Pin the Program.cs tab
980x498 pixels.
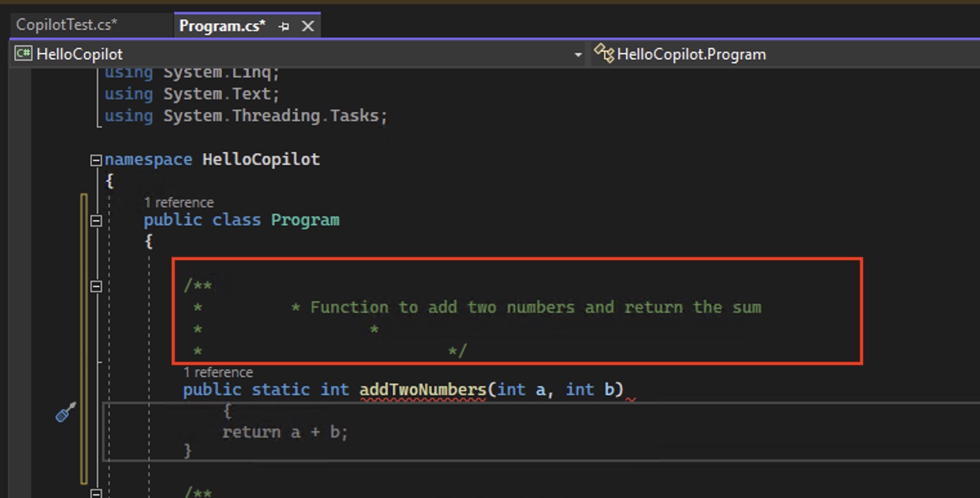point(284,26)
